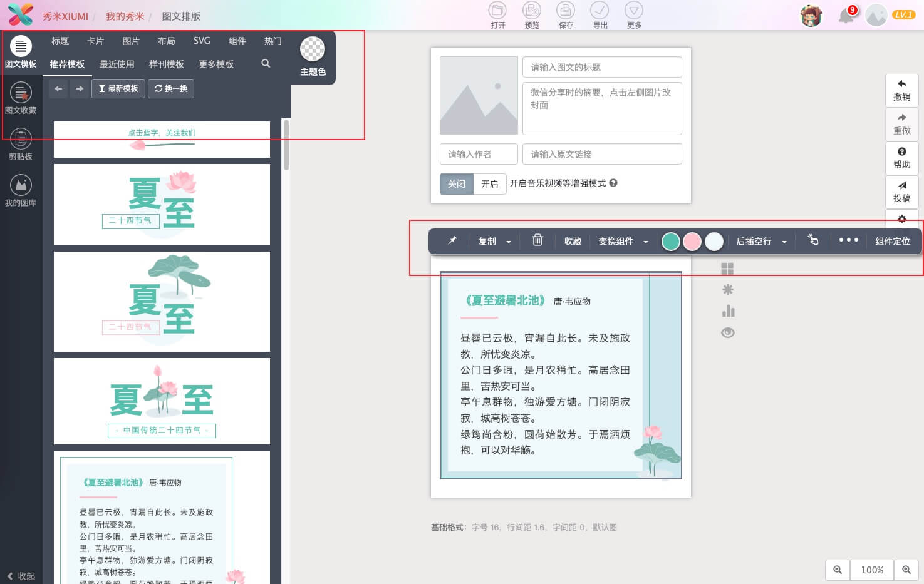The width and height of the screenshot is (924, 584).
Task: Click 撤销 undo button
Action: [901, 91]
